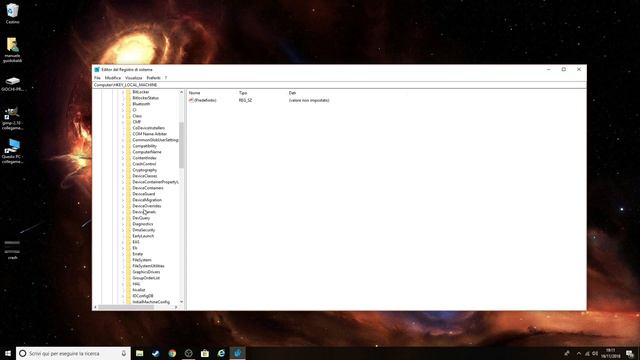Expand the CrashControl key
This screenshot has height=360, width=640.
point(123,164)
